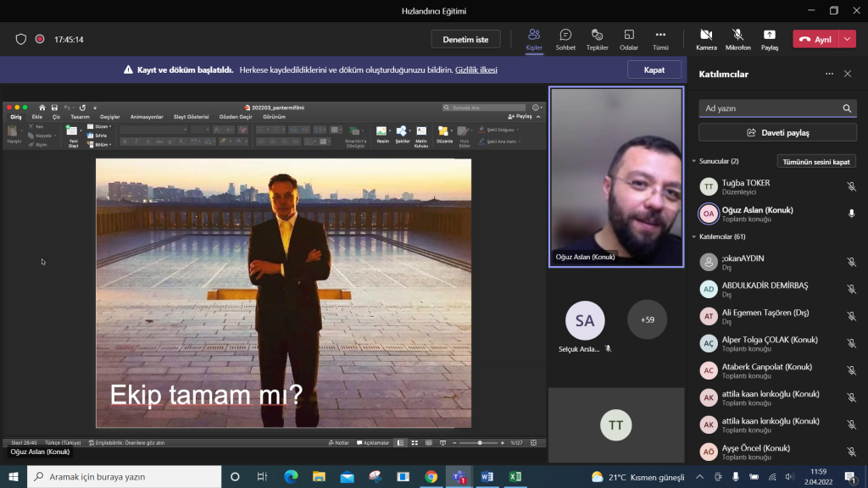Click the Katılımcılar panel more options ellipsis
868x488 pixels.
tap(830, 74)
